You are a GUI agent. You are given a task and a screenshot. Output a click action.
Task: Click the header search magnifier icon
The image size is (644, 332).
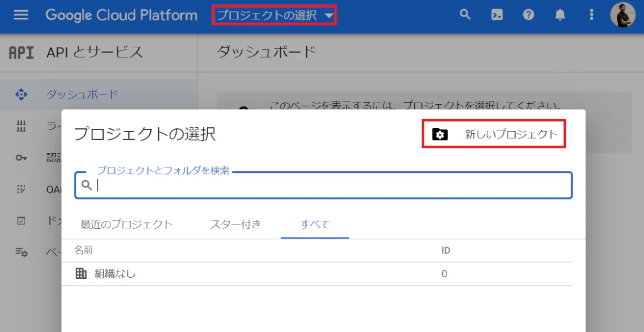465,15
